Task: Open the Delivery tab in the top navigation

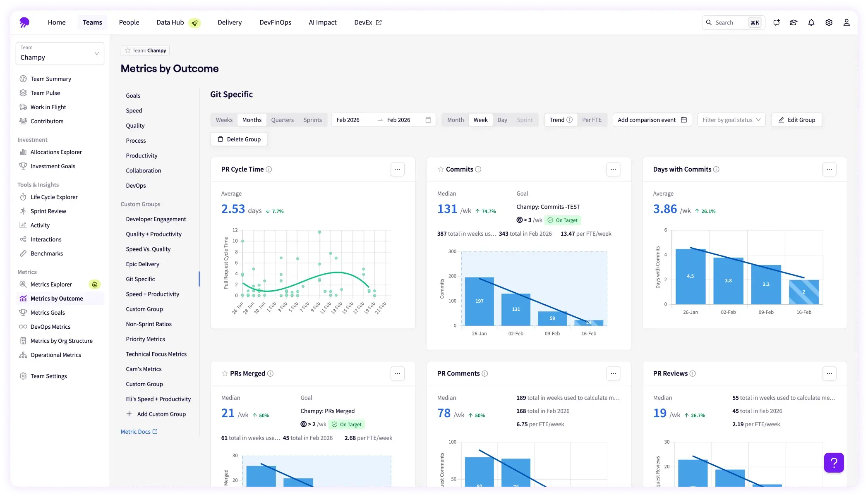Action: click(230, 22)
